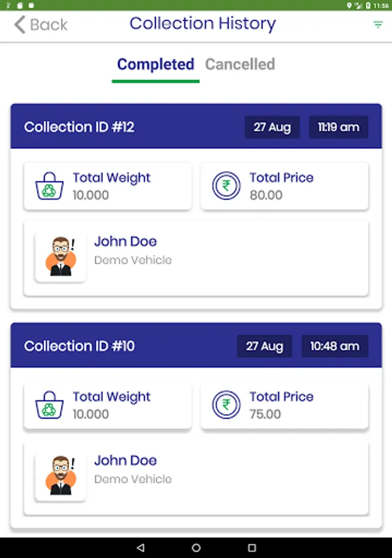Open the filter icon in header

[378, 25]
